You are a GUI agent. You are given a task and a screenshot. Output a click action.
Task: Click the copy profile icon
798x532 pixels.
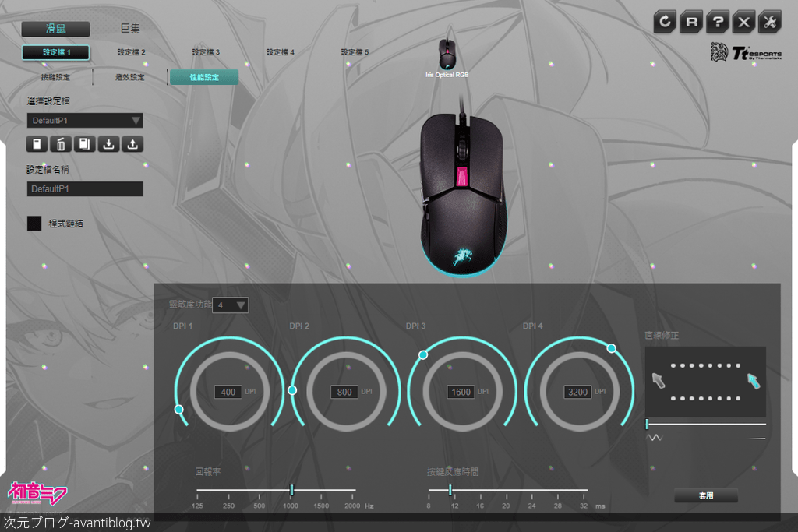click(x=84, y=144)
